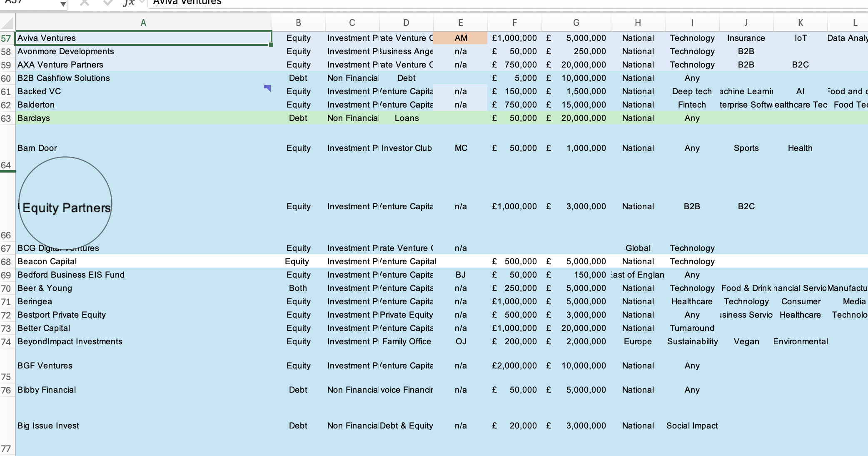Open the Name Box dropdown arrow
The image size is (868, 456).
62,4
